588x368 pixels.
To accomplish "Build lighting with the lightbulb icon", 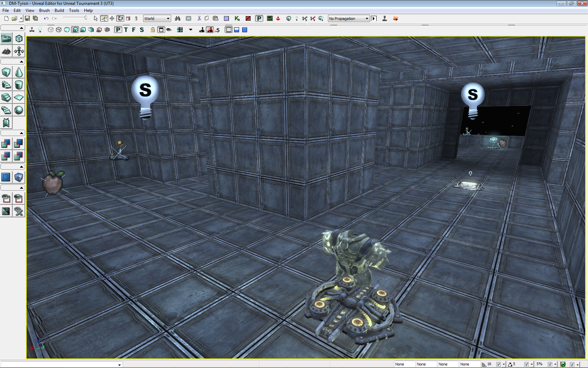I will coord(297,19).
